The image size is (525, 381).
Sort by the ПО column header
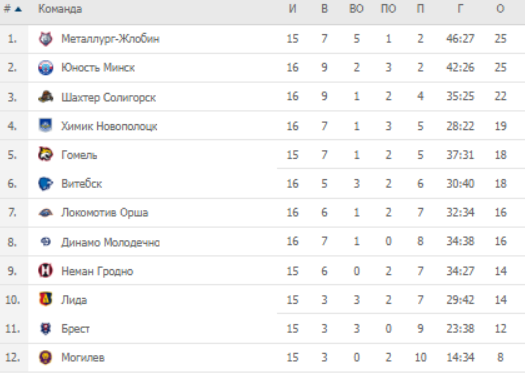pos(388,9)
